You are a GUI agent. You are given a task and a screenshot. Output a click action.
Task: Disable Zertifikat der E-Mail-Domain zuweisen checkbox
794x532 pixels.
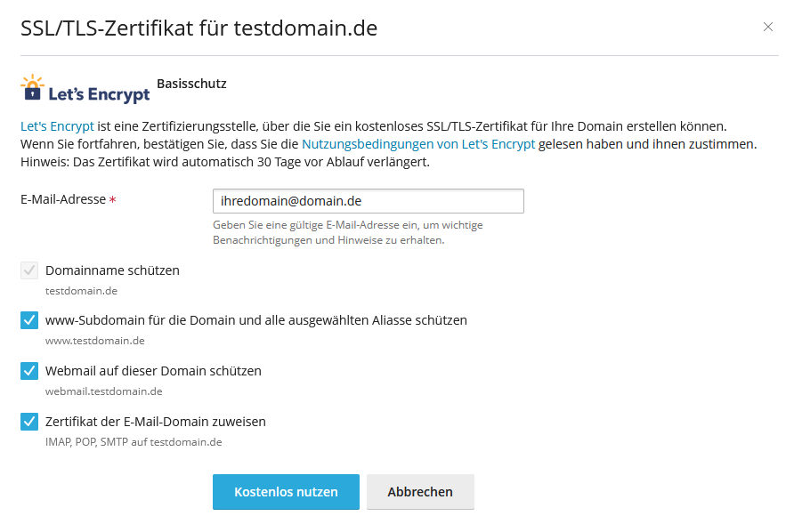pyautogui.click(x=29, y=421)
